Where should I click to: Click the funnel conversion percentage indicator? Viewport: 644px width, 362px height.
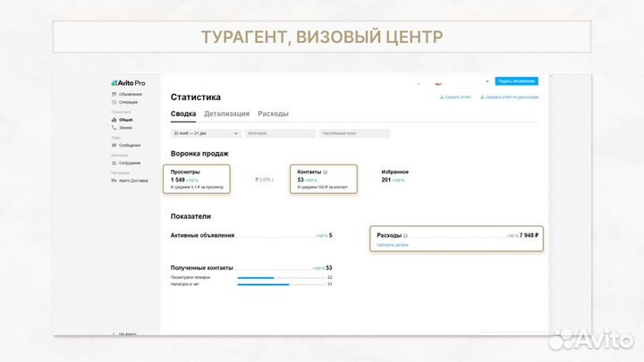pos(264,180)
